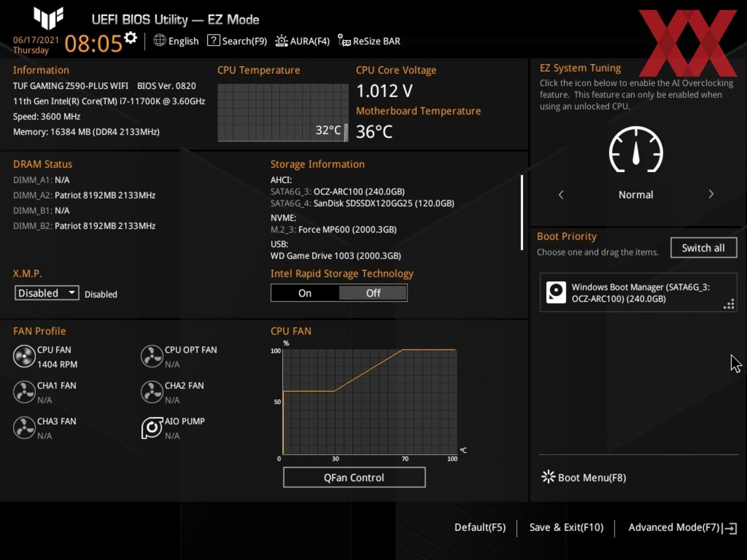Click M.2_3 Force MP600 entry

pyautogui.click(x=333, y=229)
